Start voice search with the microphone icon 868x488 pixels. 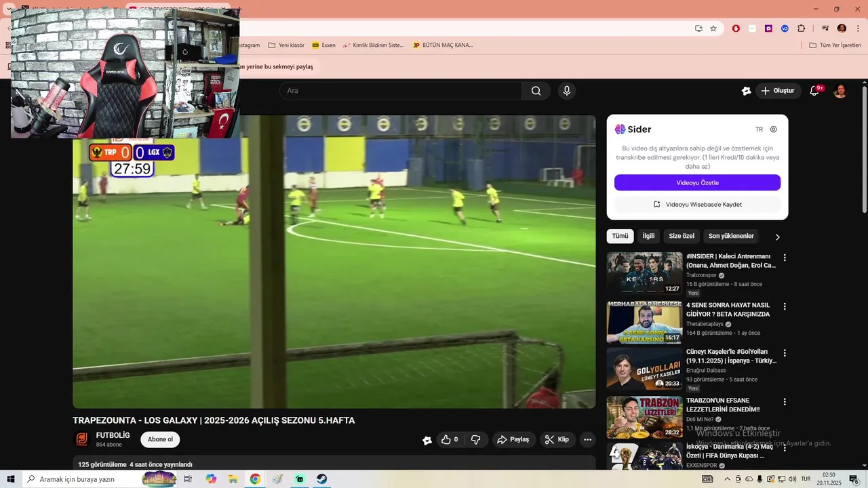click(567, 91)
